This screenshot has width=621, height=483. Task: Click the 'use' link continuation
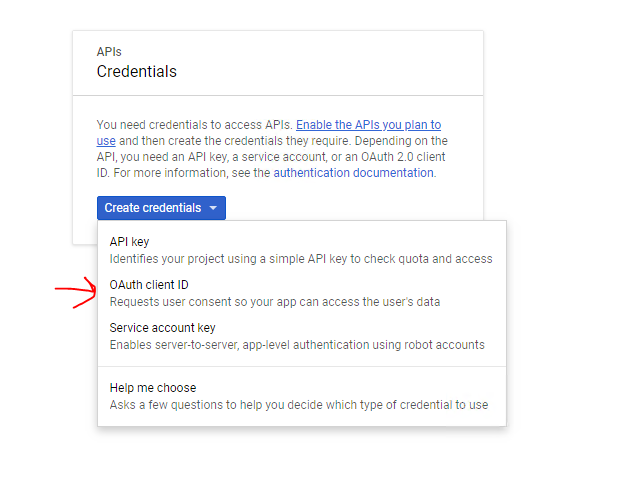click(x=106, y=141)
